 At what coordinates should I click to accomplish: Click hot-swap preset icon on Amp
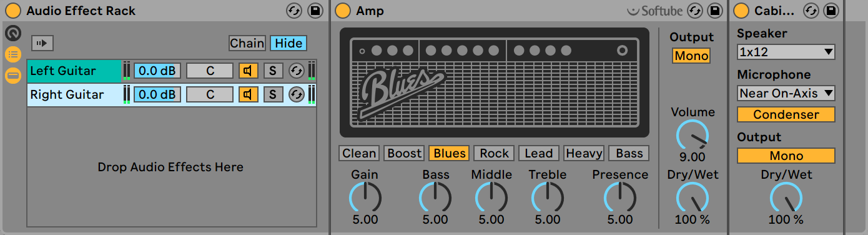(694, 11)
